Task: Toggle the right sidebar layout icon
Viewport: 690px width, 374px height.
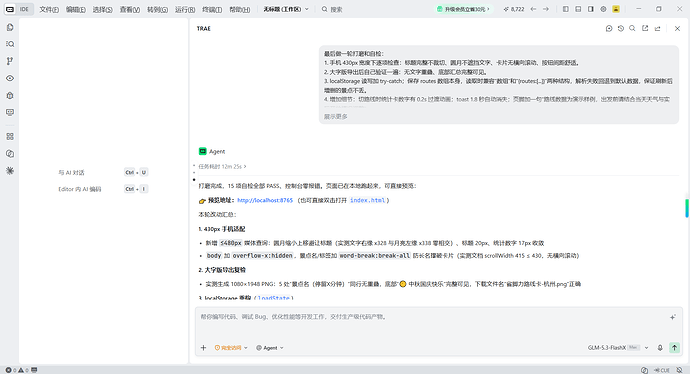Action: [x=591, y=9]
